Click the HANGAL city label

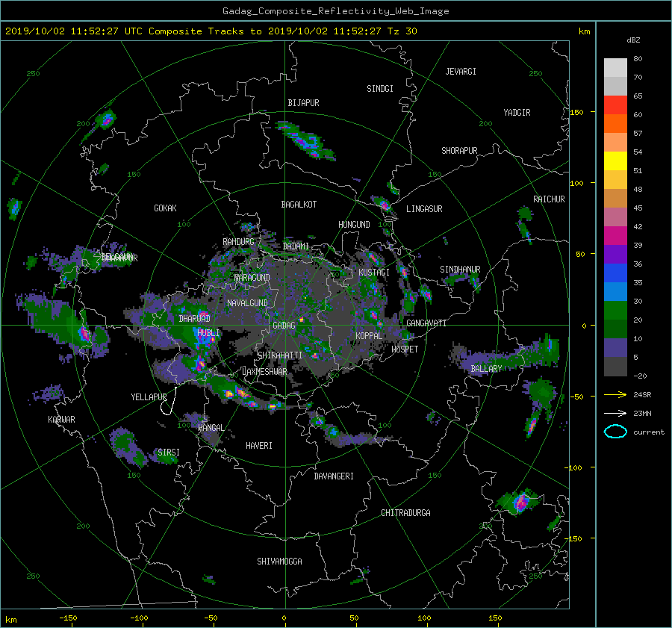tap(211, 428)
